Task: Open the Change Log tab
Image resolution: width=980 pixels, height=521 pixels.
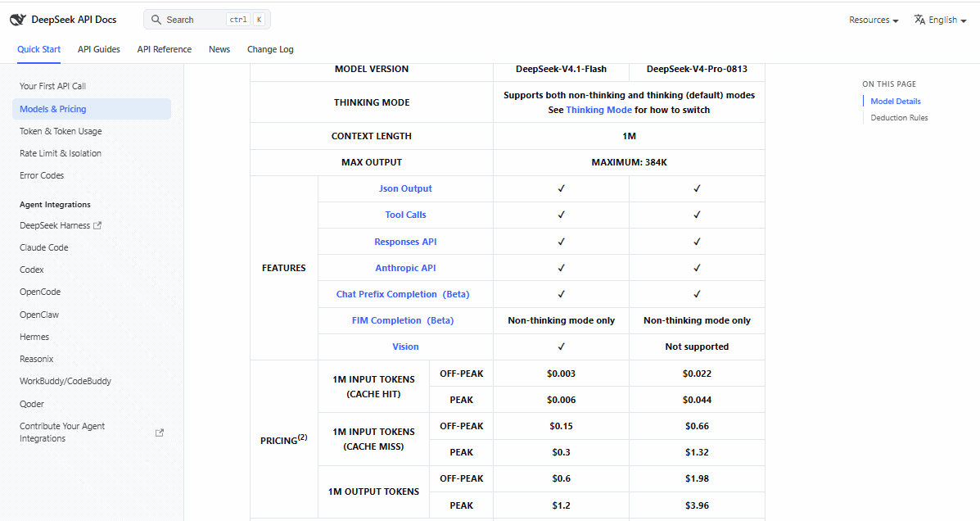Action: click(270, 49)
